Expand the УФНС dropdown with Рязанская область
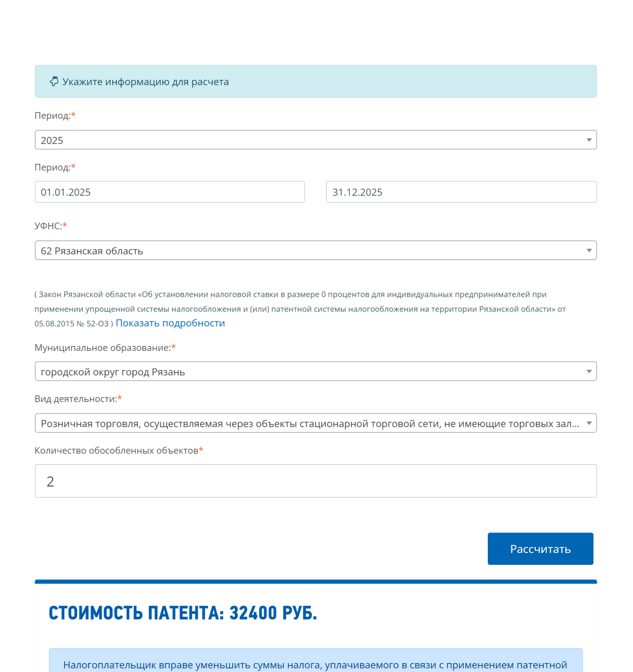The width and height of the screenshot is (633, 672). (x=316, y=251)
